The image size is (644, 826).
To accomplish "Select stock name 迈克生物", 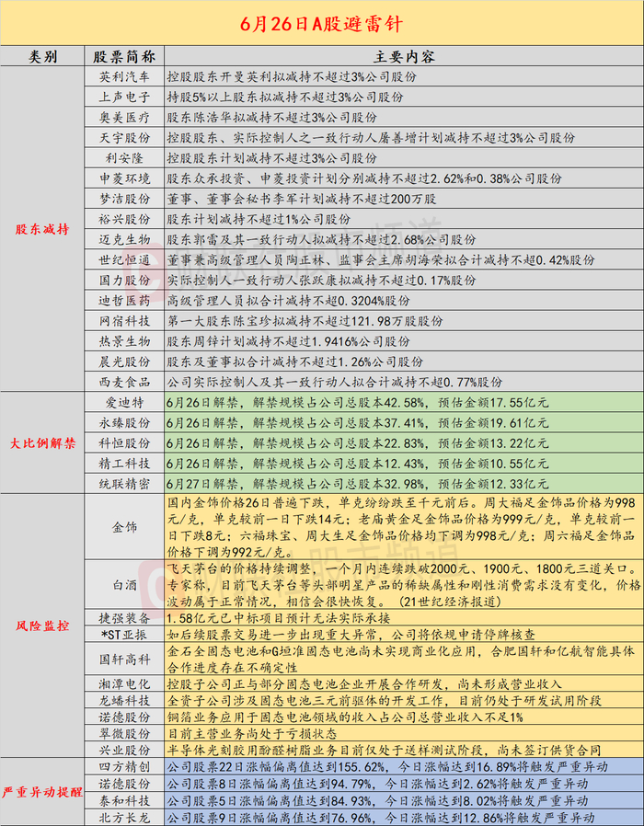I will (x=124, y=239).
